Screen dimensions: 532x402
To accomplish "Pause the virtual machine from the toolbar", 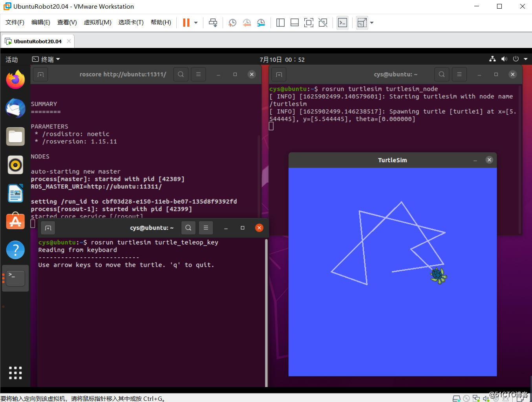I will [186, 23].
